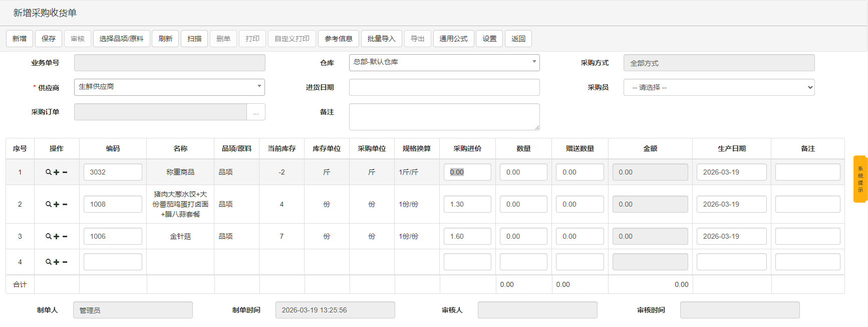
Task: Click the search icon in row 4
Action: (x=49, y=262)
